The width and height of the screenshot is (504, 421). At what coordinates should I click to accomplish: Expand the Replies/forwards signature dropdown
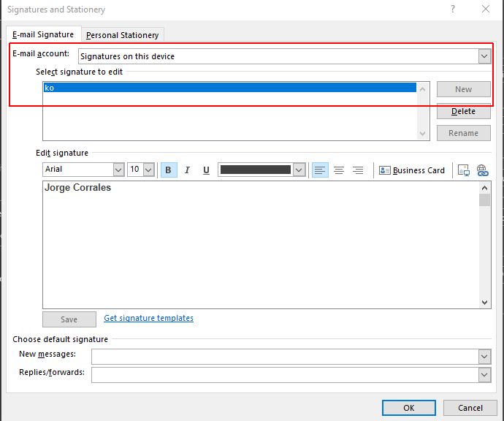click(484, 374)
